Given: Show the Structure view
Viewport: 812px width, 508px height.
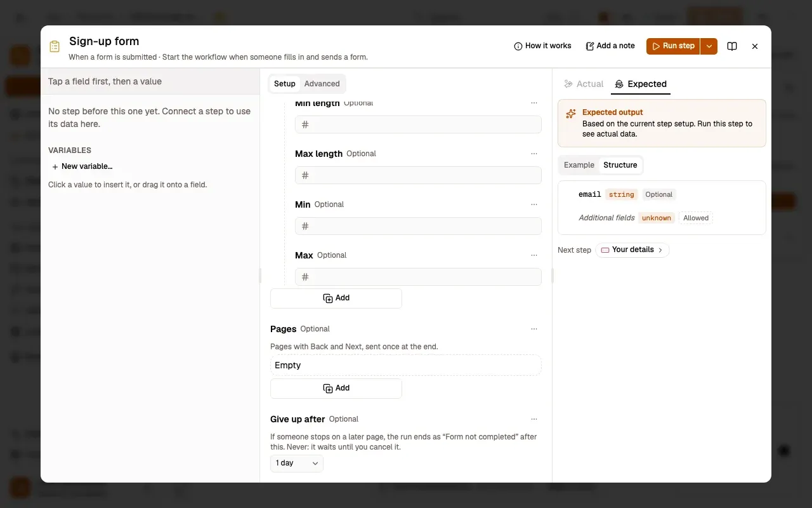Looking at the screenshot, I should point(620,165).
